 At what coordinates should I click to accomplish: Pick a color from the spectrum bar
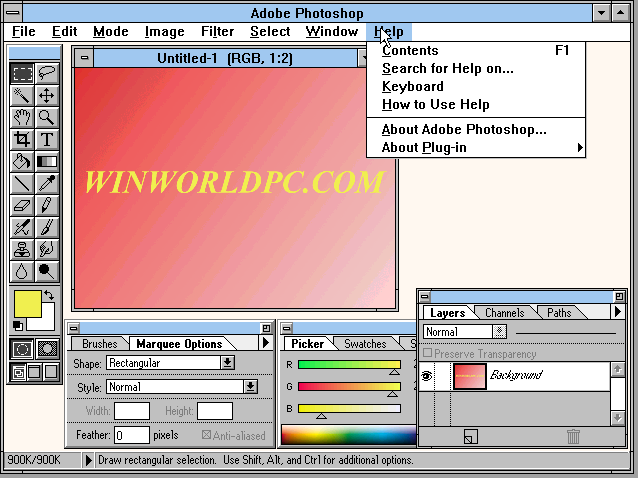pyautogui.click(x=349, y=435)
